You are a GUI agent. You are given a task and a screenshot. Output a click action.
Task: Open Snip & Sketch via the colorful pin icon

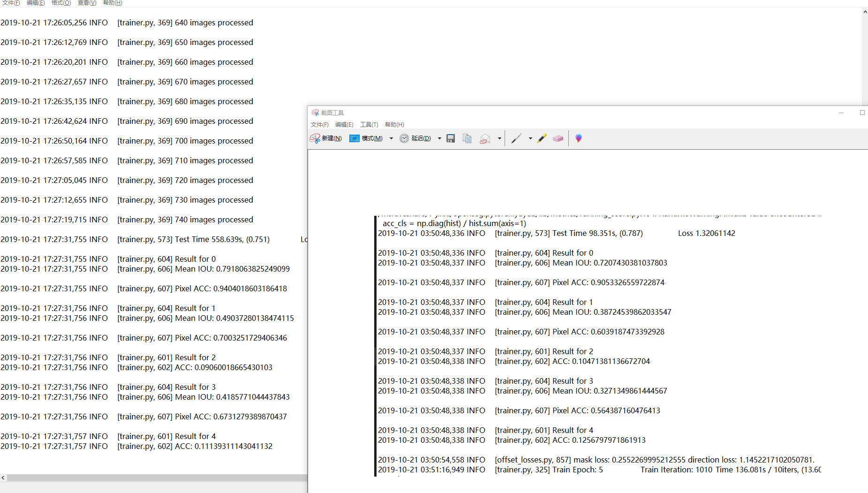click(x=578, y=138)
